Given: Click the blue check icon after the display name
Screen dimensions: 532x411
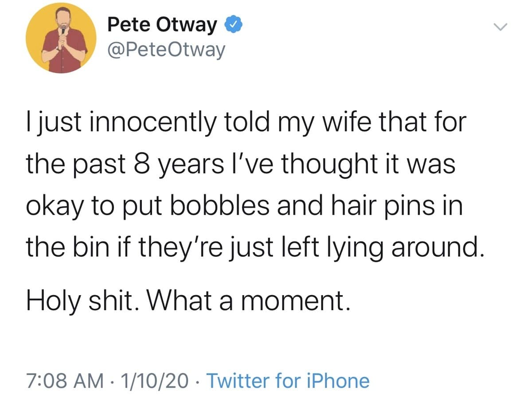Looking at the screenshot, I should coord(232,24).
